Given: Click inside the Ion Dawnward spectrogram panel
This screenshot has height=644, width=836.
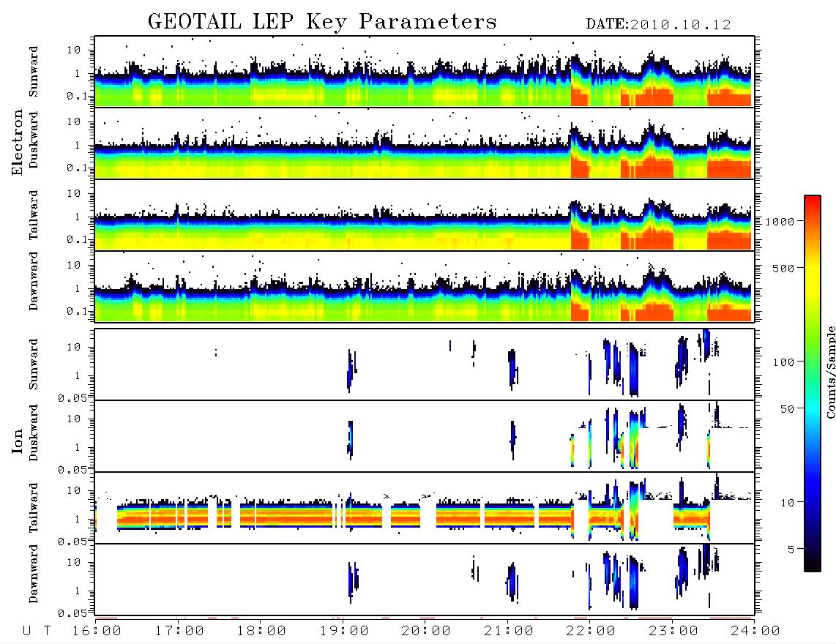Looking at the screenshot, I should (x=425, y=580).
